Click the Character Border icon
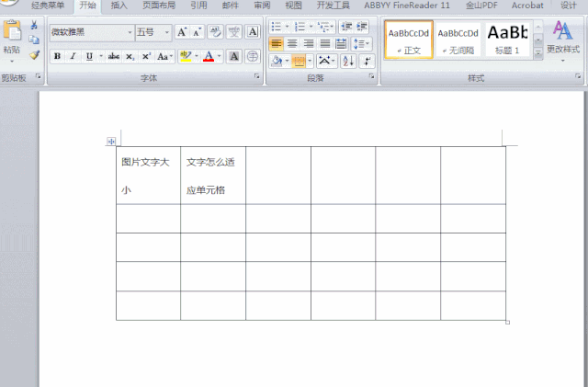 pos(254,32)
